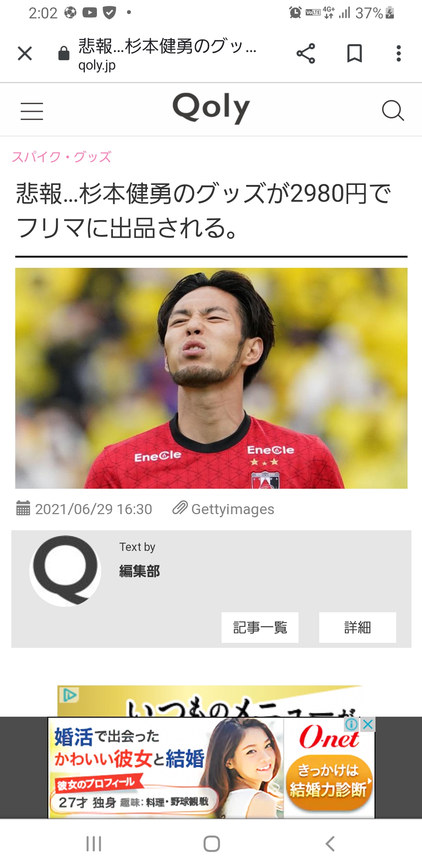Share the article via share icon
The height and width of the screenshot is (868, 422).
point(306,54)
